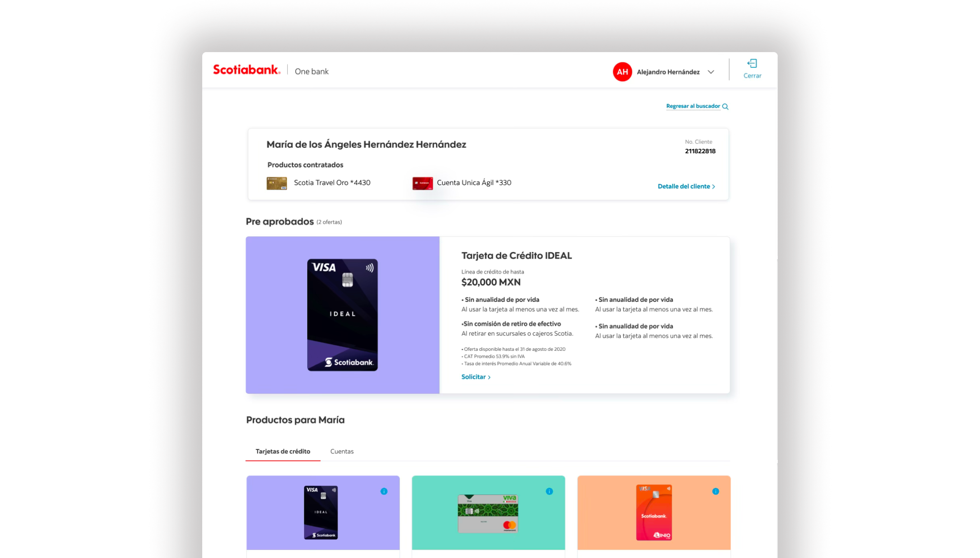Click the large IDEAL Visa card image
The image size is (980, 558).
(x=342, y=315)
